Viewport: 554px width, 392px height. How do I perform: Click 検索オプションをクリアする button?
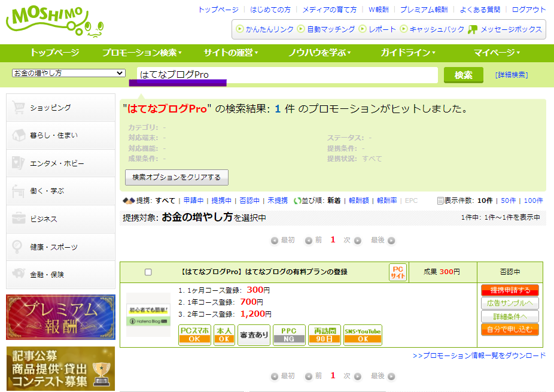[176, 177]
